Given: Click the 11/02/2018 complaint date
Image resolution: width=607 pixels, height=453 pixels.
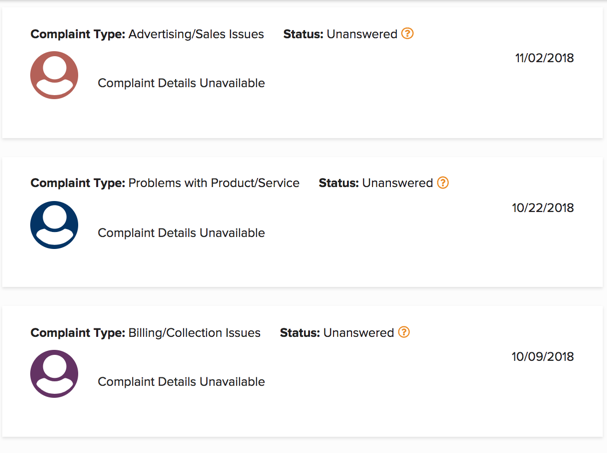Looking at the screenshot, I should coord(544,58).
